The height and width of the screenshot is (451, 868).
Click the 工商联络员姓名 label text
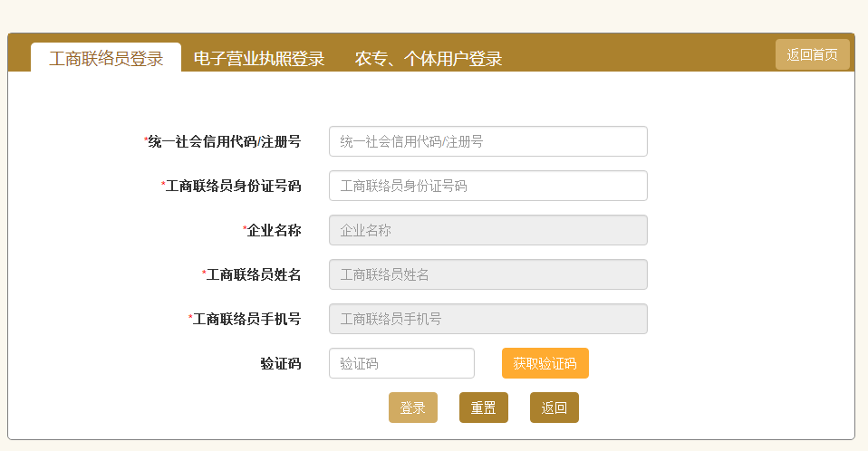(253, 274)
